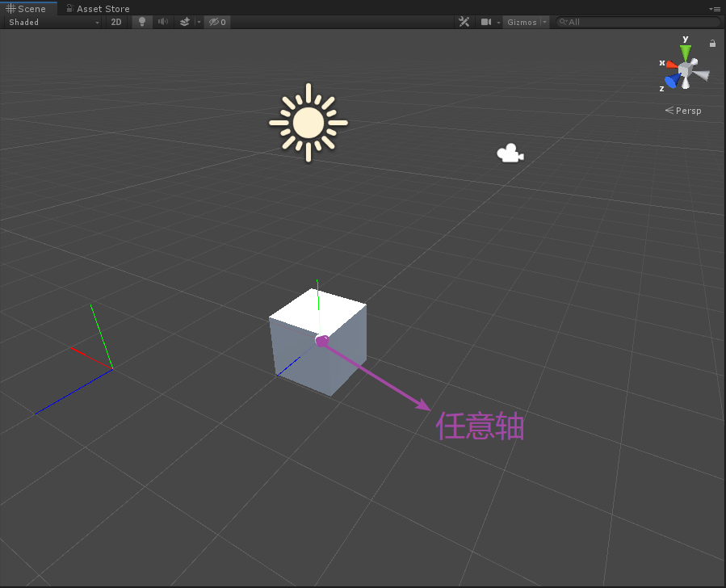Toggle 2D view mode
The height and width of the screenshot is (588, 726).
coord(116,23)
